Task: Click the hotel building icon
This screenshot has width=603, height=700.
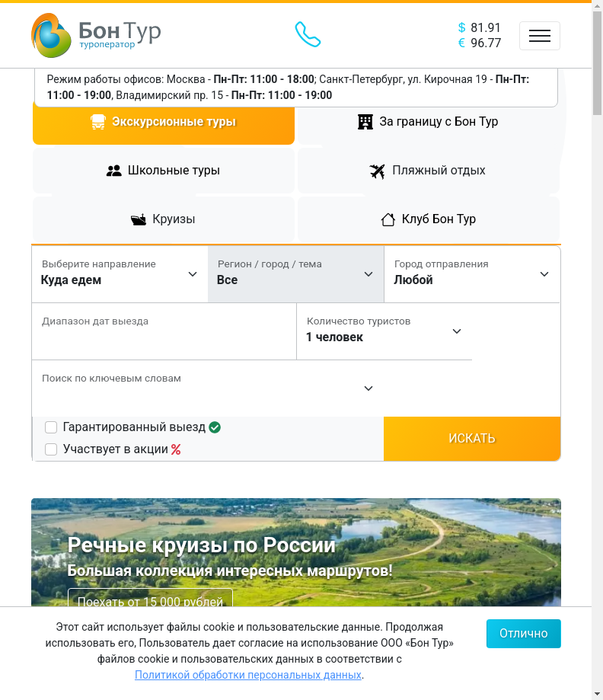Action: 365,122
